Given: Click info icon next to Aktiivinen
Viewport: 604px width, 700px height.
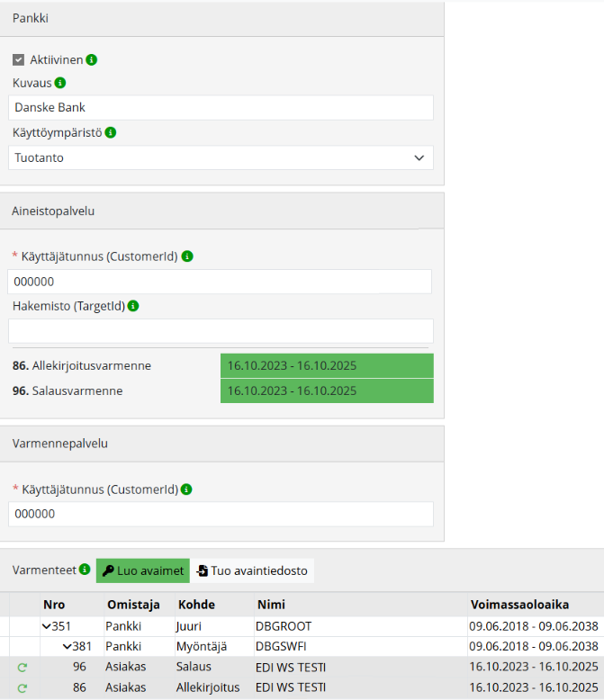Looking at the screenshot, I should click(92, 60).
